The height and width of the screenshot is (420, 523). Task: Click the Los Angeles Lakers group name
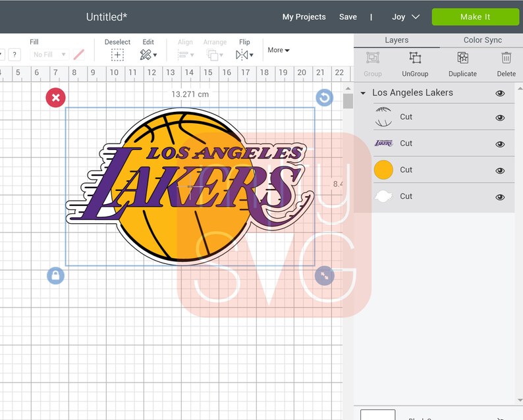[412, 93]
